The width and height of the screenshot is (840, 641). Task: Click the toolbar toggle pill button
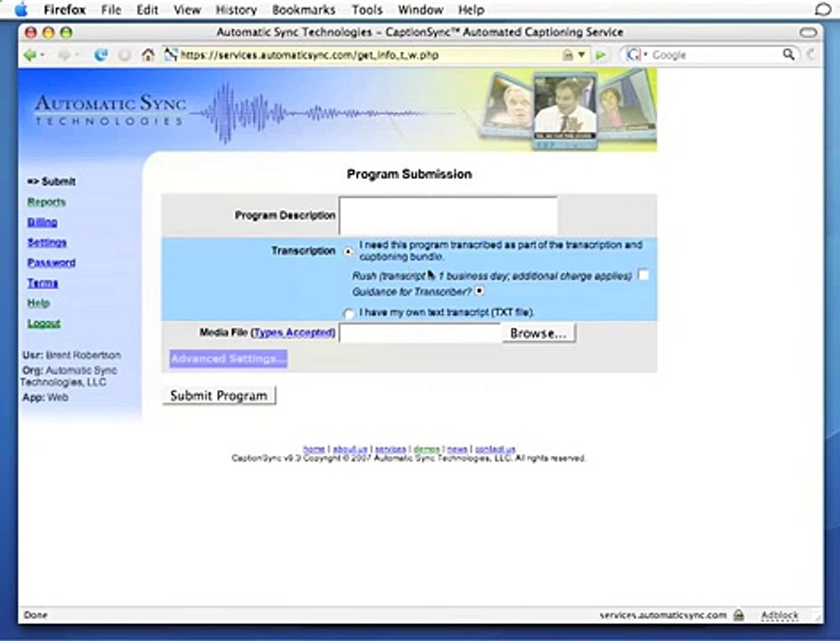[808, 32]
